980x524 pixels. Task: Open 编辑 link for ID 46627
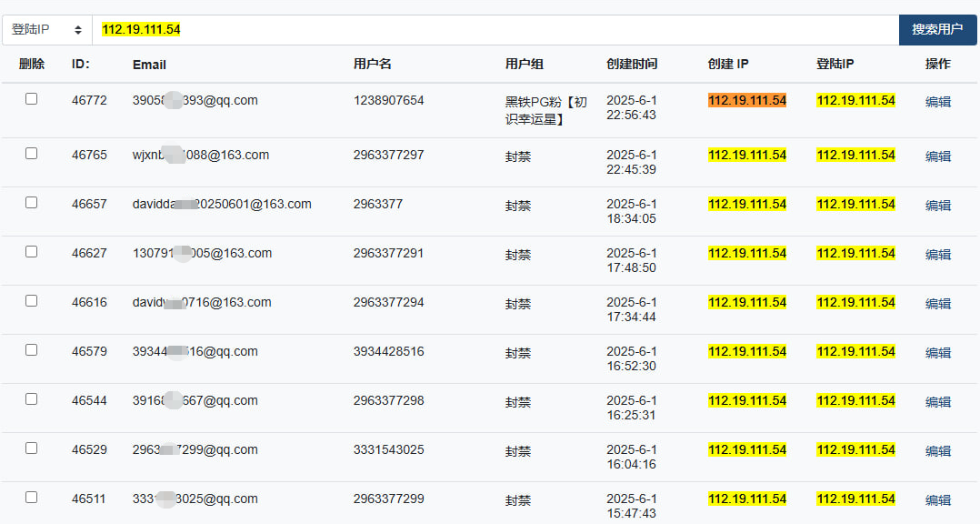click(x=938, y=255)
